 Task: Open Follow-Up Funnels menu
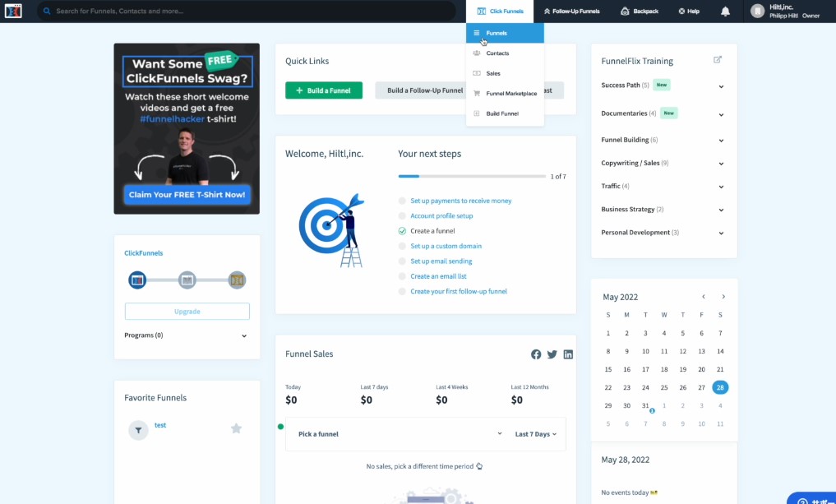click(x=571, y=12)
